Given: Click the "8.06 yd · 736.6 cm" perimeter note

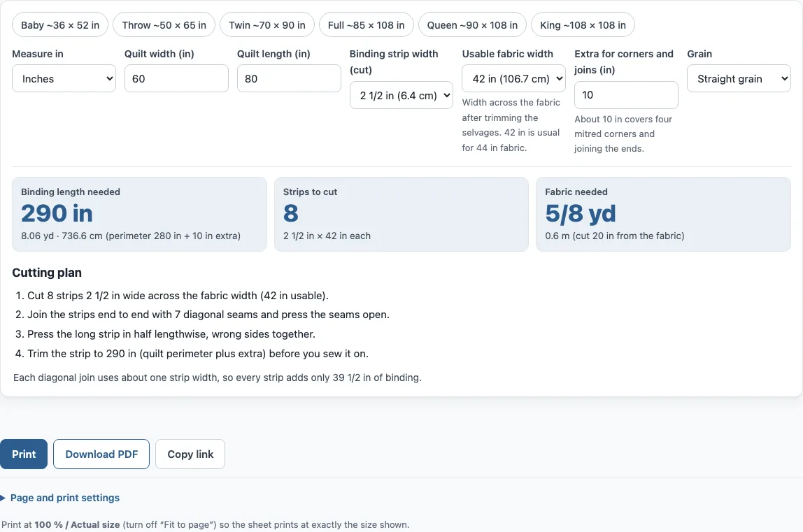Looking at the screenshot, I should pyautogui.click(x=131, y=236).
